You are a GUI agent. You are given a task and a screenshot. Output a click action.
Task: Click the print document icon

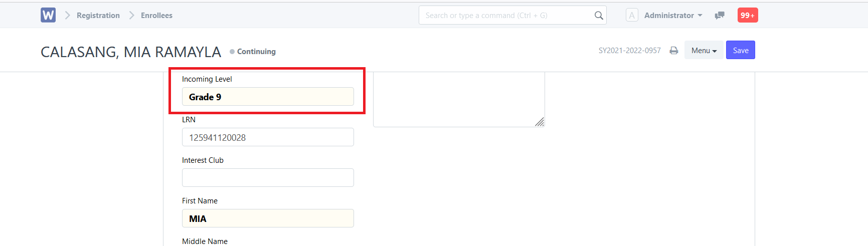pos(674,51)
